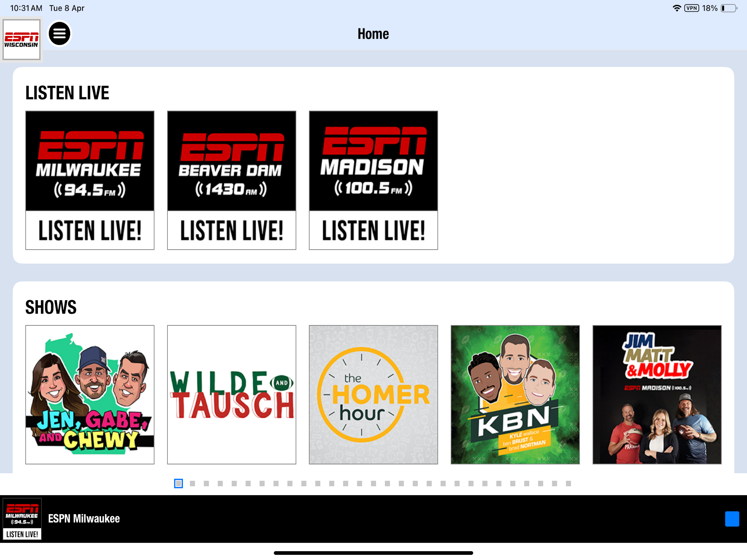Open the Jen, Gabe, and Chewy show
The width and height of the screenshot is (747, 560).
click(90, 395)
